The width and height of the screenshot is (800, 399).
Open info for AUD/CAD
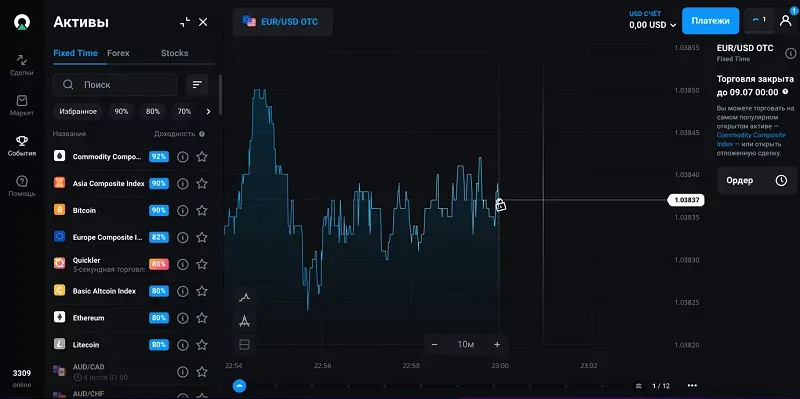click(183, 372)
